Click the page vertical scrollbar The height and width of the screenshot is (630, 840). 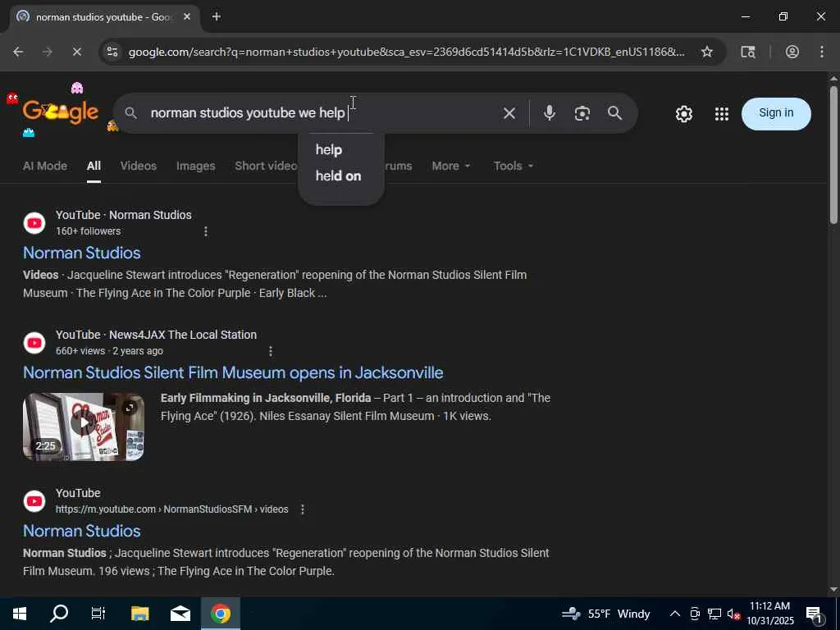(x=833, y=154)
